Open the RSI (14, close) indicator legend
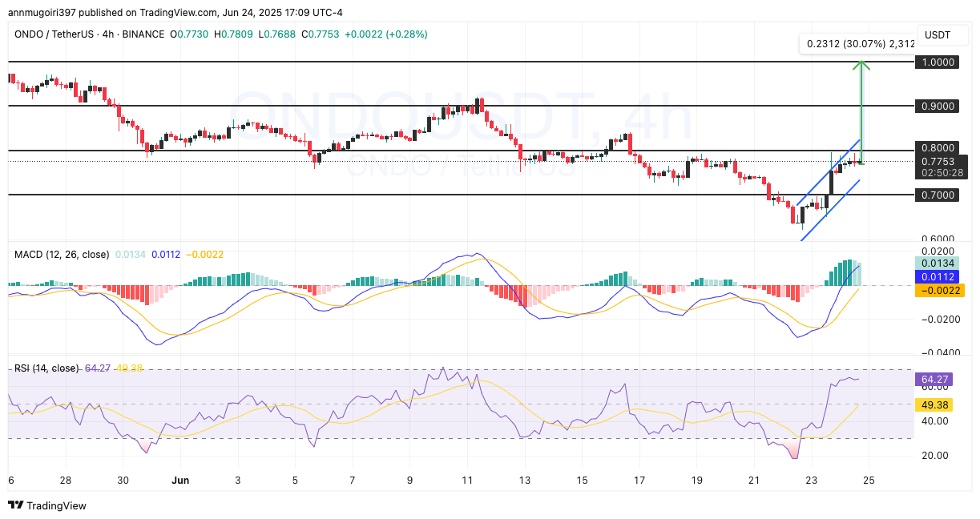 click(x=46, y=368)
